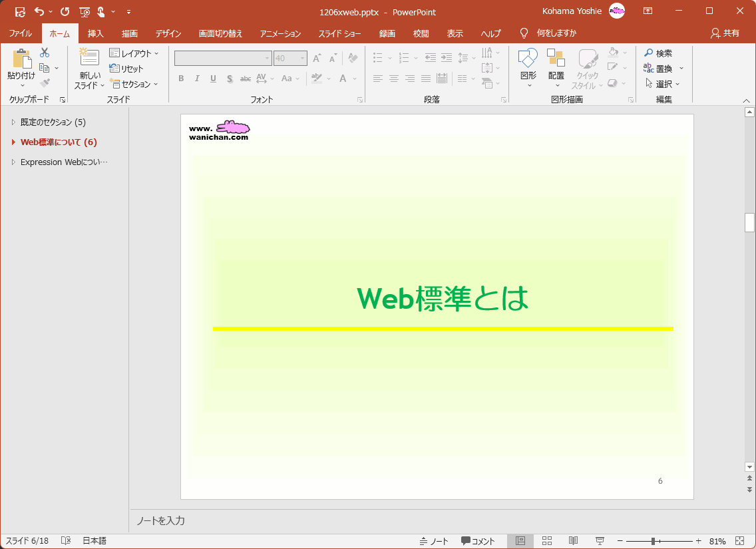Justify text alignment
The width and height of the screenshot is (756, 549).
tap(426, 78)
